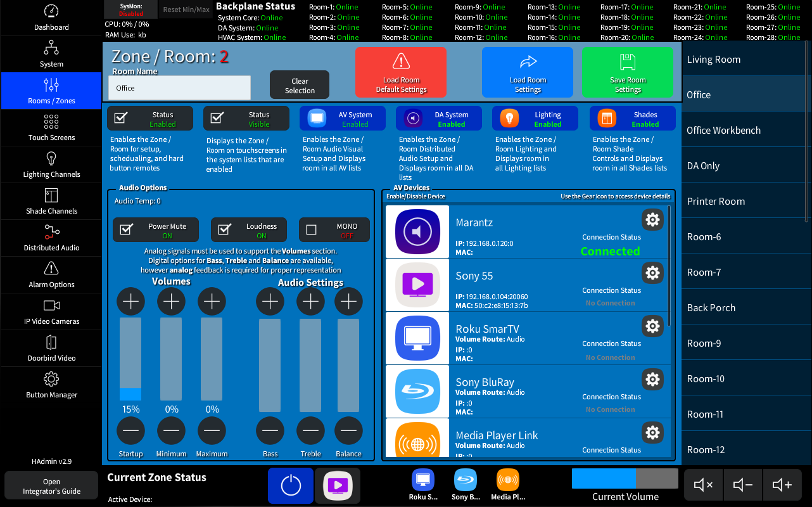Open IP Video Cameras section

click(x=51, y=312)
